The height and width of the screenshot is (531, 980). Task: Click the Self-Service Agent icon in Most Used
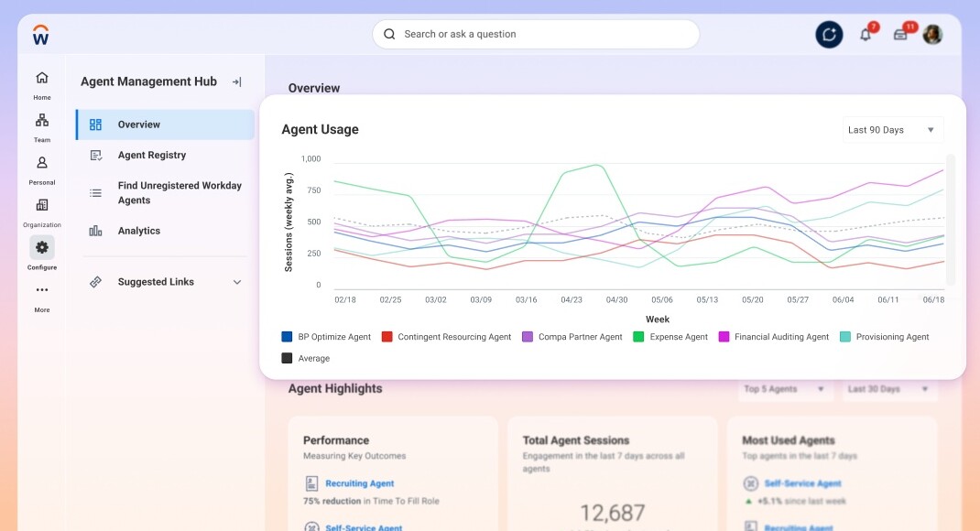(751, 482)
